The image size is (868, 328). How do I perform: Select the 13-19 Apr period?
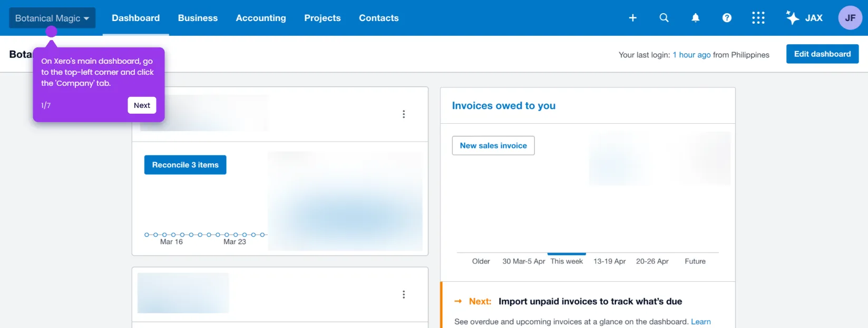610,261
